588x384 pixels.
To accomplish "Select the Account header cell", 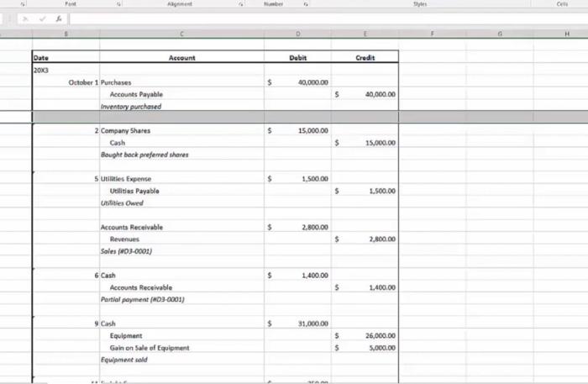I will pyautogui.click(x=182, y=58).
